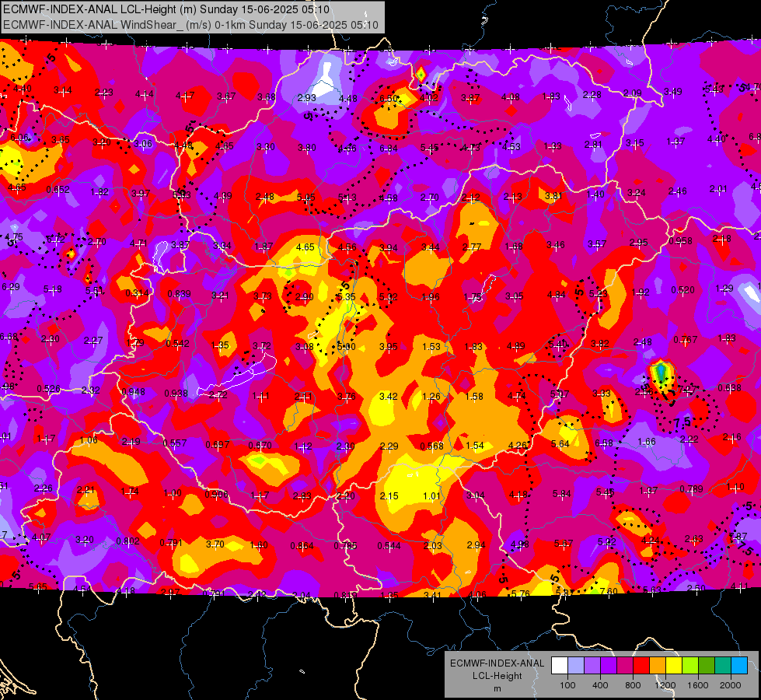The image size is (761, 700).
Task: Click the grid value 0.789
Action: click(691, 488)
